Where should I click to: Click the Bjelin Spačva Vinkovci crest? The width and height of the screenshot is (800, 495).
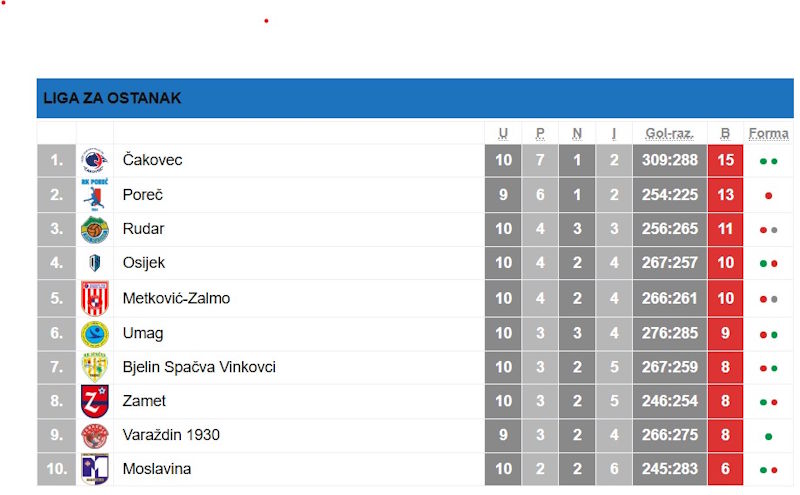(94, 368)
